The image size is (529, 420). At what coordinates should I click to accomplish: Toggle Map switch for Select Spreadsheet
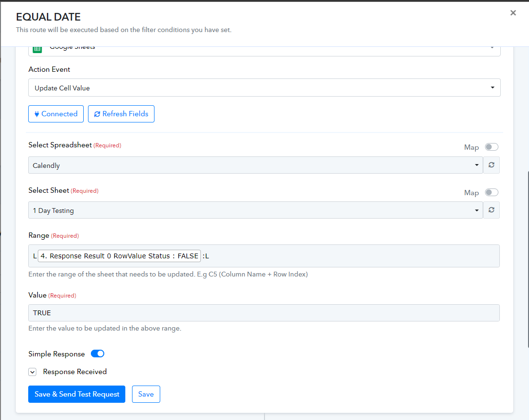tap(491, 147)
